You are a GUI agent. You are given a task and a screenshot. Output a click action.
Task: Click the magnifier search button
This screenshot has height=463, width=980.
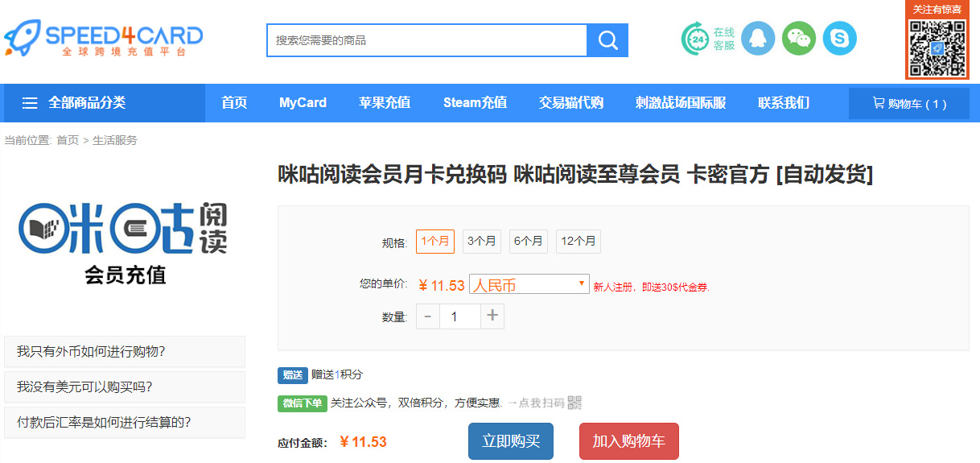click(x=607, y=40)
